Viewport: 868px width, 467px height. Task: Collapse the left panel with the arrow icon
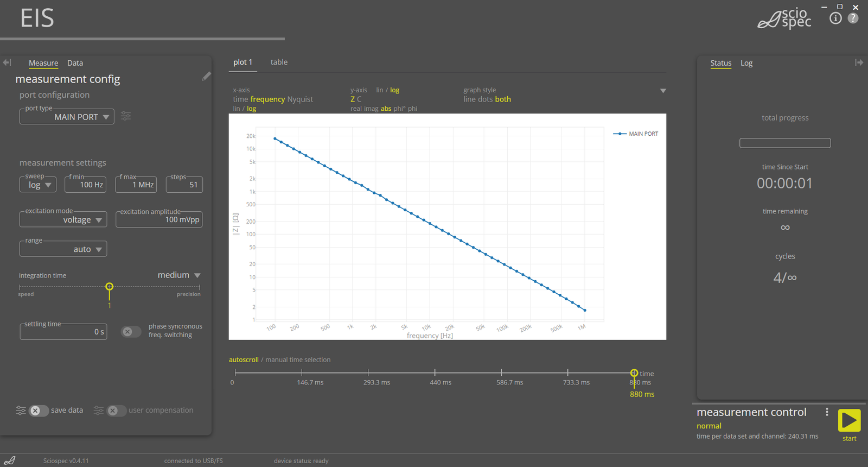tap(7, 62)
